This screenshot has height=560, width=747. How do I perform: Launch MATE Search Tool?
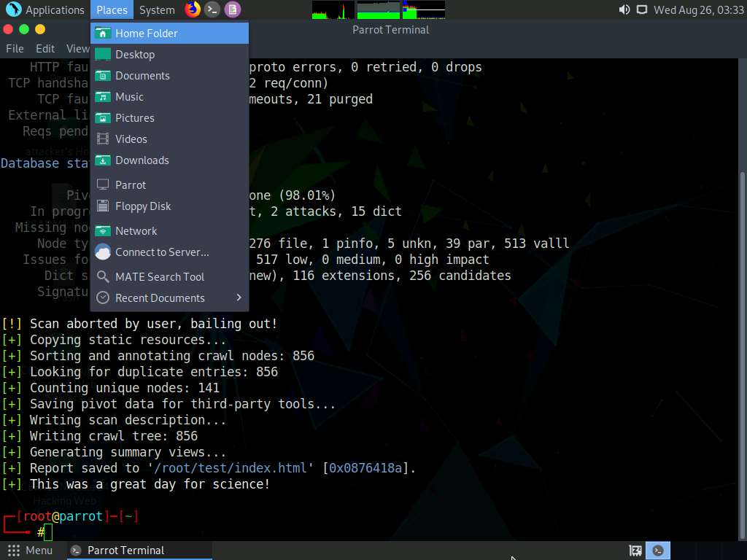[x=169, y=276]
